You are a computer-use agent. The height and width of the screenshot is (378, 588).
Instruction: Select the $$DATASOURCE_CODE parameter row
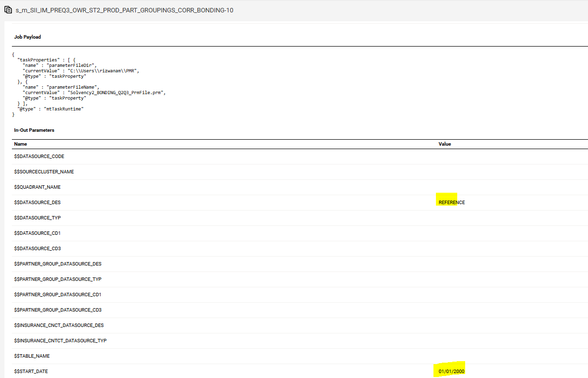point(300,157)
